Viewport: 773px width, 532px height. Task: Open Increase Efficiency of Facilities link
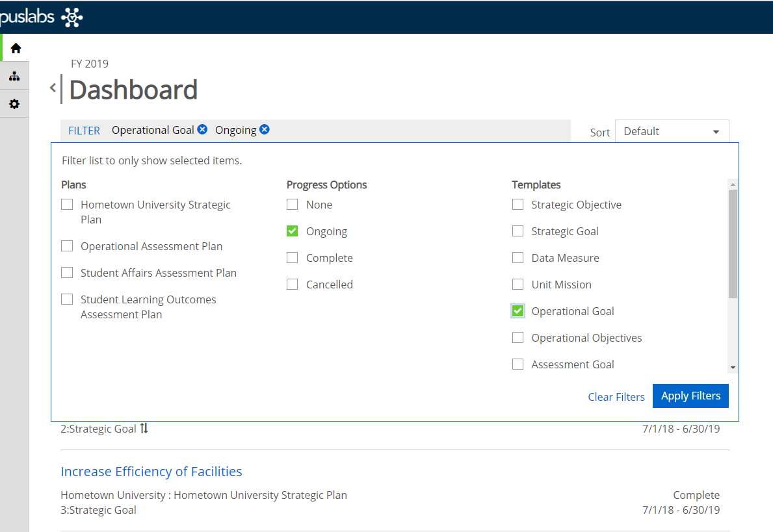[151, 472]
